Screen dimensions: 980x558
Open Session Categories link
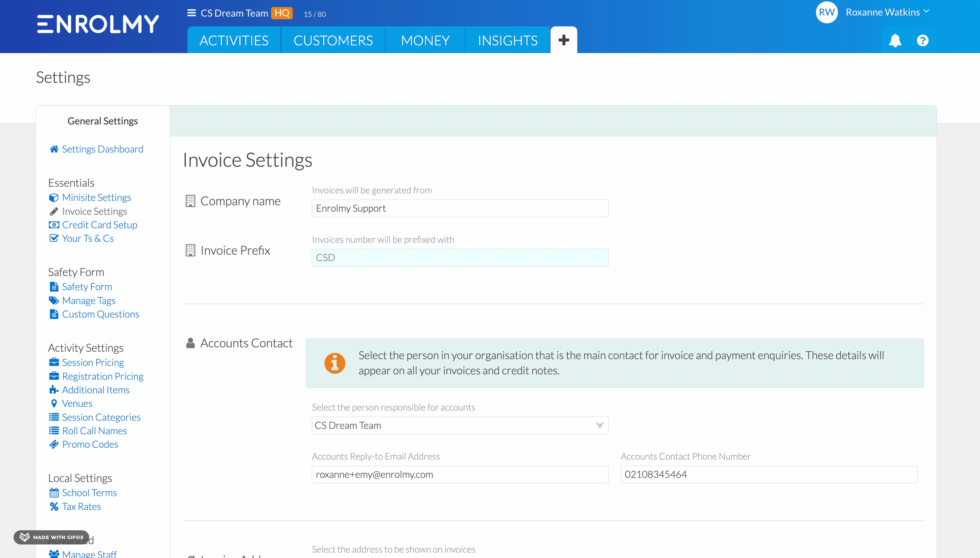101,417
